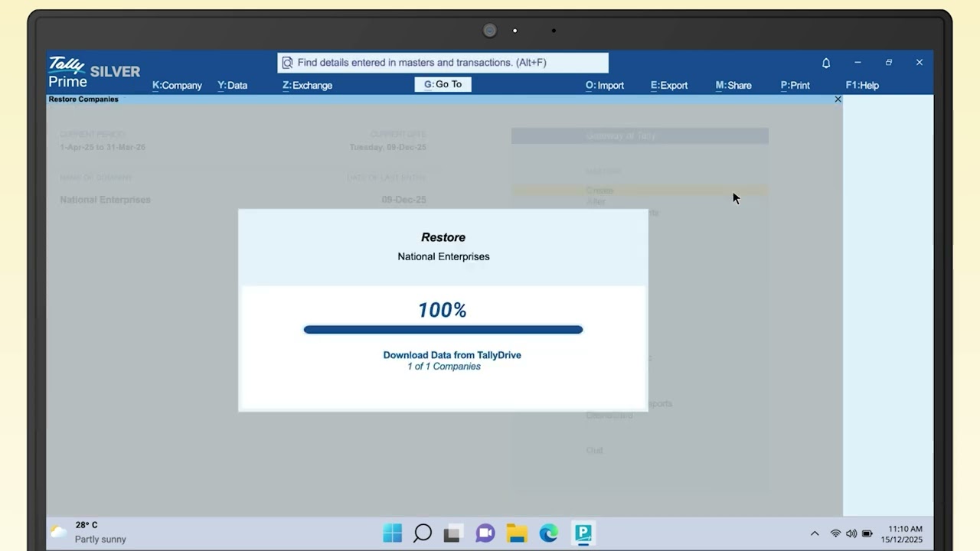Screen dimensions: 980x551
Task: Click the 1 of 1 Companies text
Action: pos(444,367)
